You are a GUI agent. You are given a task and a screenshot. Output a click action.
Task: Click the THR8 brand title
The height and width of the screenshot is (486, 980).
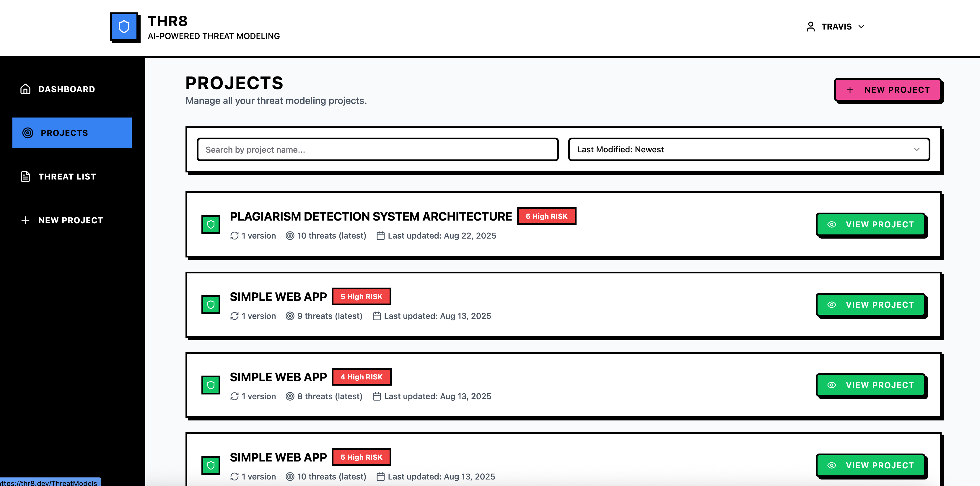point(167,21)
